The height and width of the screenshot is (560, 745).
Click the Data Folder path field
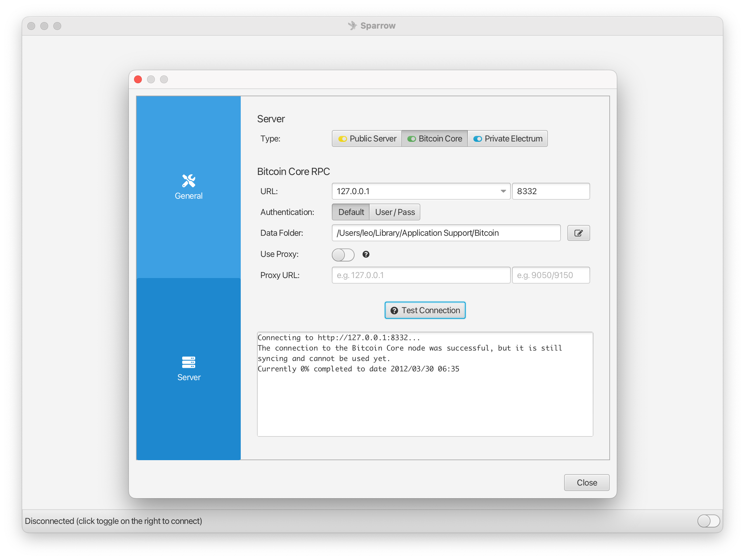(x=446, y=233)
